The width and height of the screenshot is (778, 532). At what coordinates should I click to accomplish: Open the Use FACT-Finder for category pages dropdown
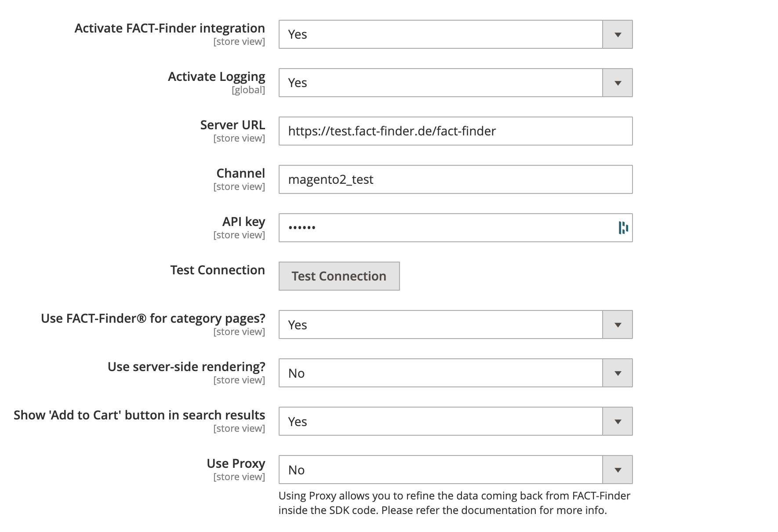click(440, 324)
